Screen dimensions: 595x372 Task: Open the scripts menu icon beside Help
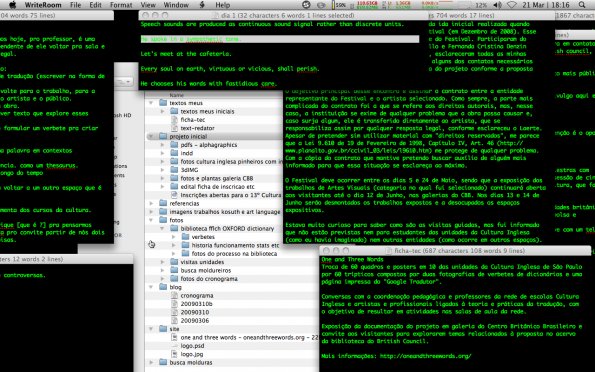point(202,5)
